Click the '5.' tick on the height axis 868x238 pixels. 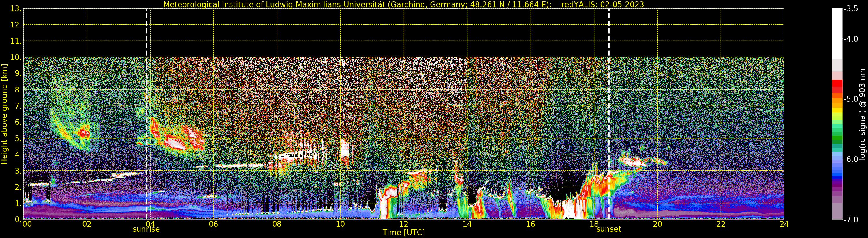click(18, 138)
